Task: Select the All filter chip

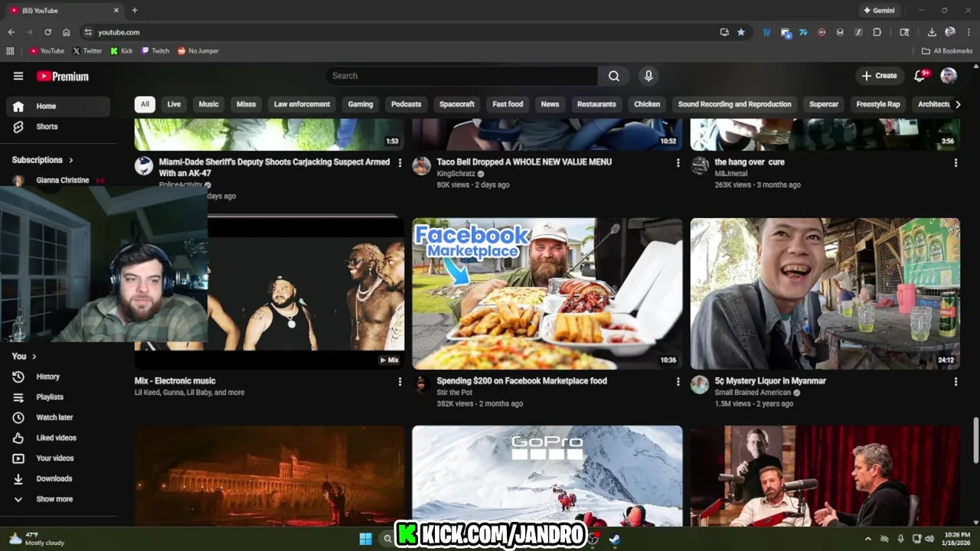Action: [x=145, y=104]
